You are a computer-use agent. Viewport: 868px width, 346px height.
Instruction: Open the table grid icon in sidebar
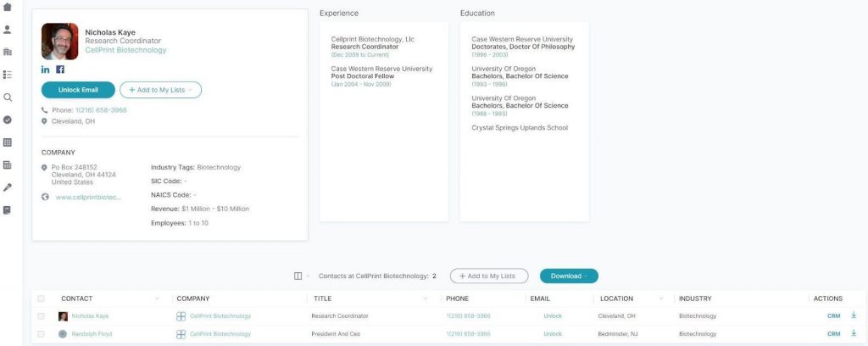coord(7,142)
